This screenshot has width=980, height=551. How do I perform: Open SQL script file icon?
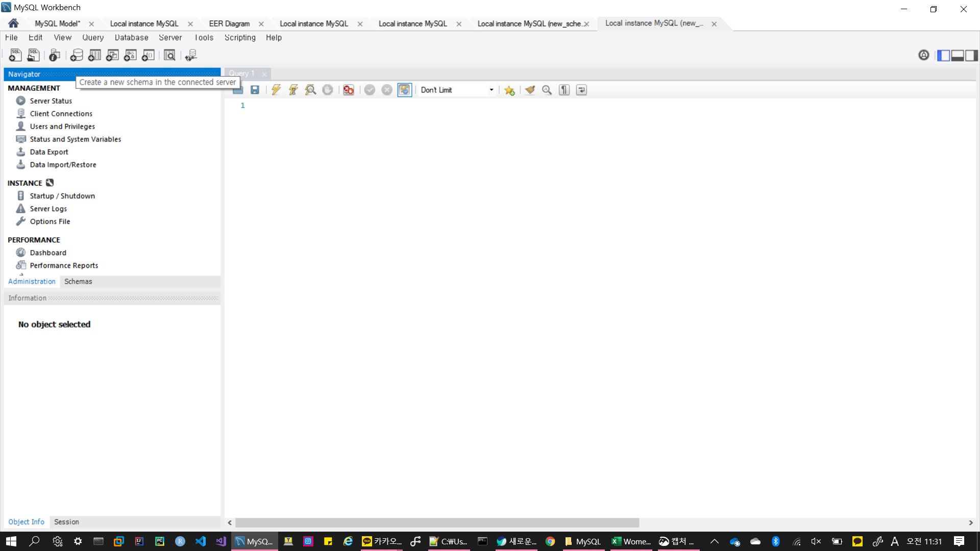click(x=34, y=55)
